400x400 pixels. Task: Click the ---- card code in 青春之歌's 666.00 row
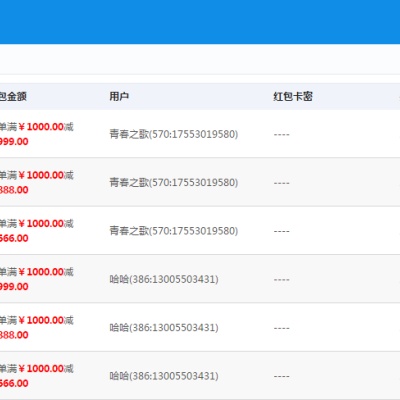tap(282, 231)
